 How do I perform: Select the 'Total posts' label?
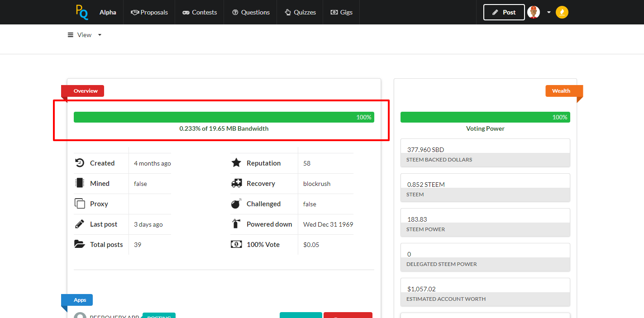(106, 245)
